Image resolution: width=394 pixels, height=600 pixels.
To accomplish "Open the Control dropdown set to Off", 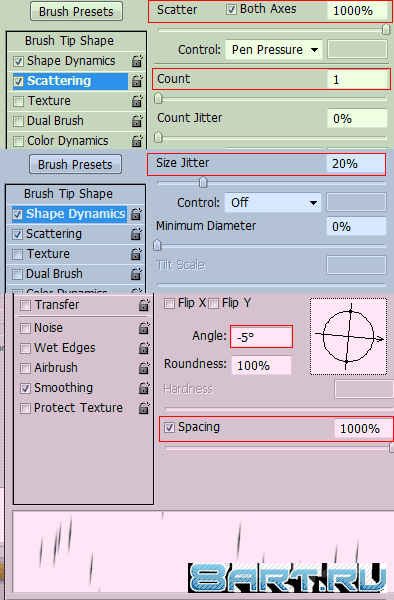I will (x=273, y=202).
